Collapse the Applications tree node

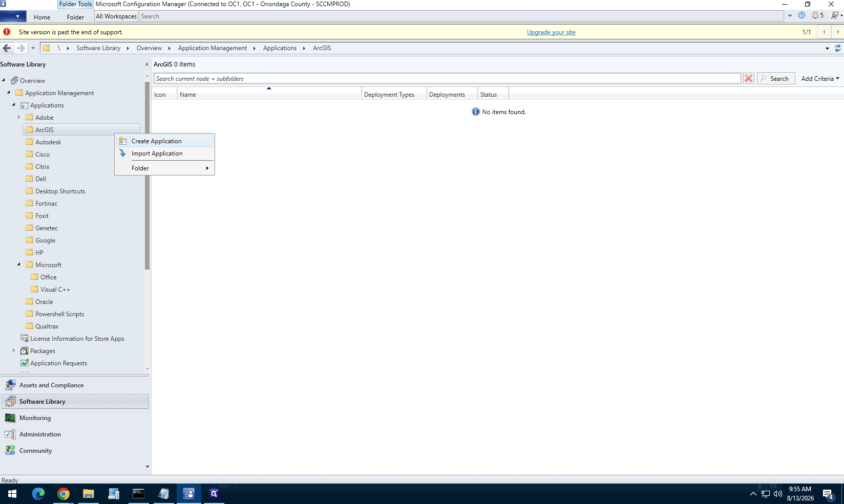(14, 105)
